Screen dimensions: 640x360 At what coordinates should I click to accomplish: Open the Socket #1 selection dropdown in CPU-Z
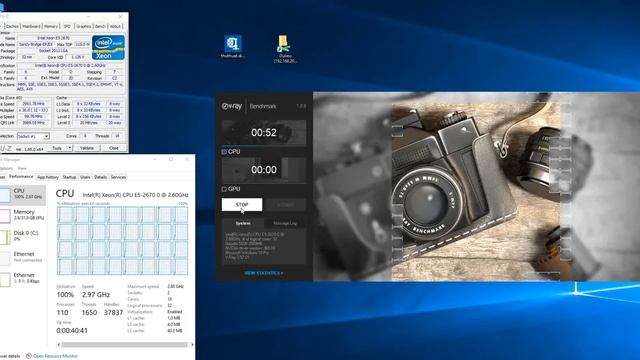click(33, 136)
